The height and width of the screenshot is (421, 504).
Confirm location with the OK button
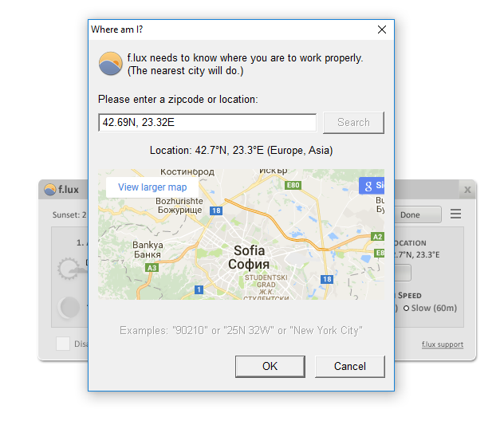270,366
